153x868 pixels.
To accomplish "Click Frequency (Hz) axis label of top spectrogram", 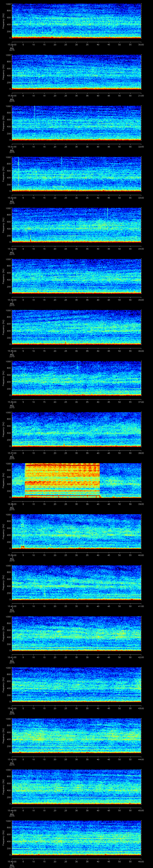I will pyautogui.click(x=3, y=21).
